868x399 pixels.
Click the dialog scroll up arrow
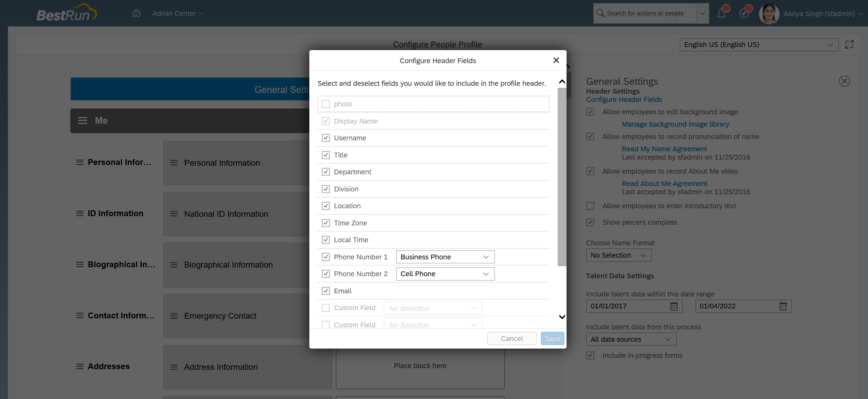point(562,82)
